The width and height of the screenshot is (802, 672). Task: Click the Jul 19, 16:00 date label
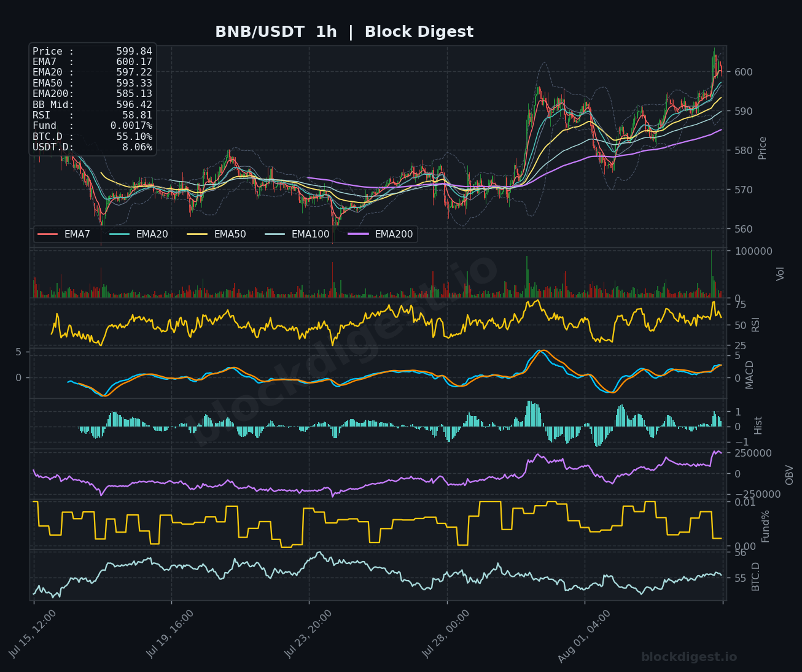pos(171,633)
